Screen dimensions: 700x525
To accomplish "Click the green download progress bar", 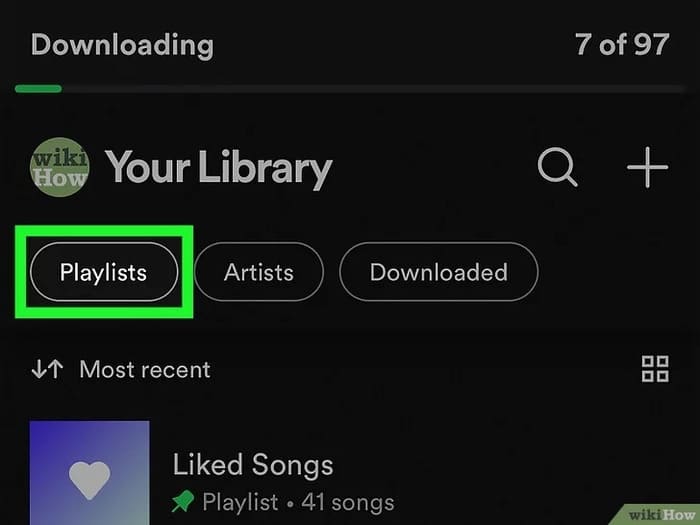I will pyautogui.click(x=38, y=89).
